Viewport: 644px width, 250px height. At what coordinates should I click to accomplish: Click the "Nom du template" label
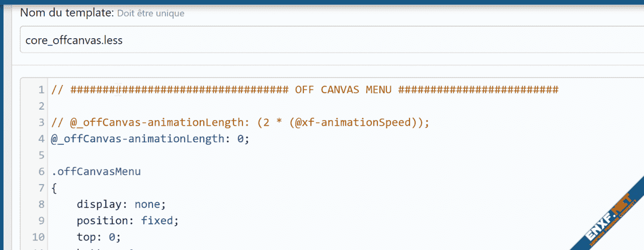pos(67,13)
